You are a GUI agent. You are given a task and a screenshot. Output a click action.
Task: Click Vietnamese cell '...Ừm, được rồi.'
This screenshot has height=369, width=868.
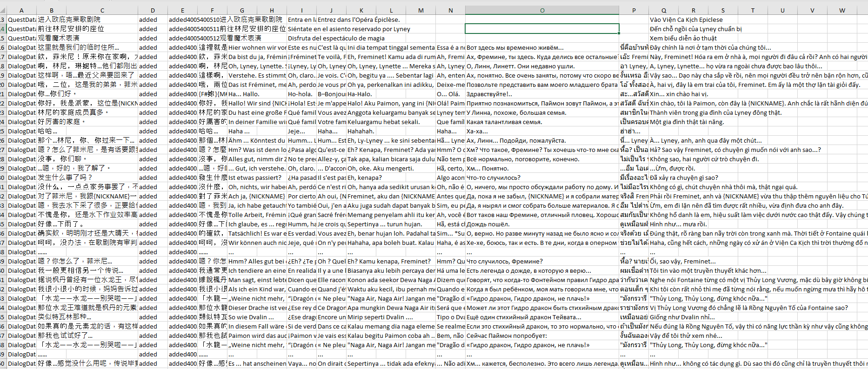click(x=672, y=168)
